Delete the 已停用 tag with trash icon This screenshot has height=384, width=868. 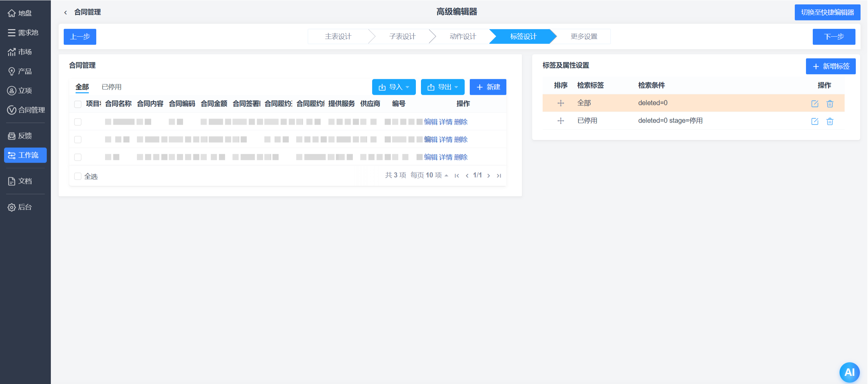829,121
